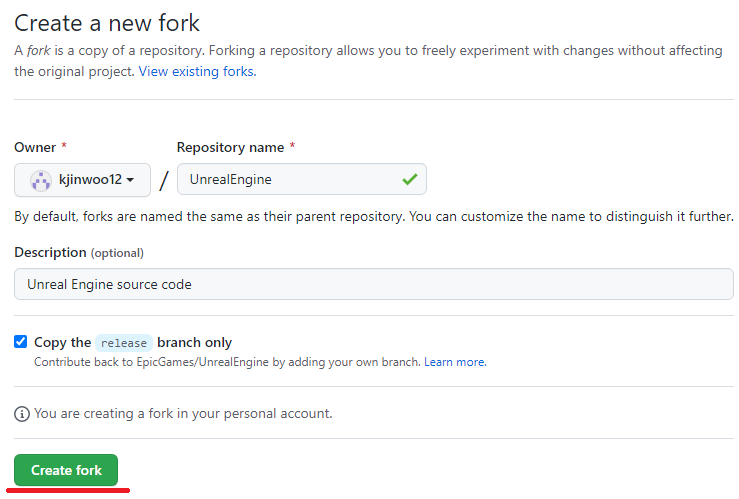Click the text about default fork naming
Screen dimensions: 739x499
(374, 216)
